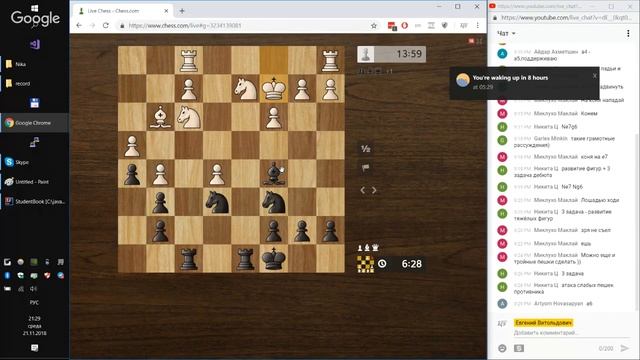640x360 pixels.
Task: Switch to the StudentBook IDE window
Action: click(x=35, y=201)
